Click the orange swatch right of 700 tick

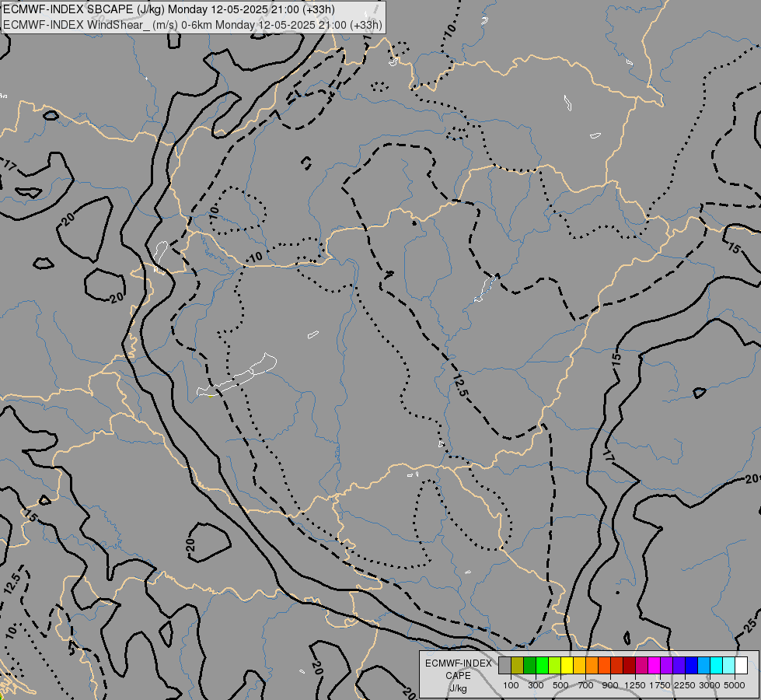click(592, 665)
